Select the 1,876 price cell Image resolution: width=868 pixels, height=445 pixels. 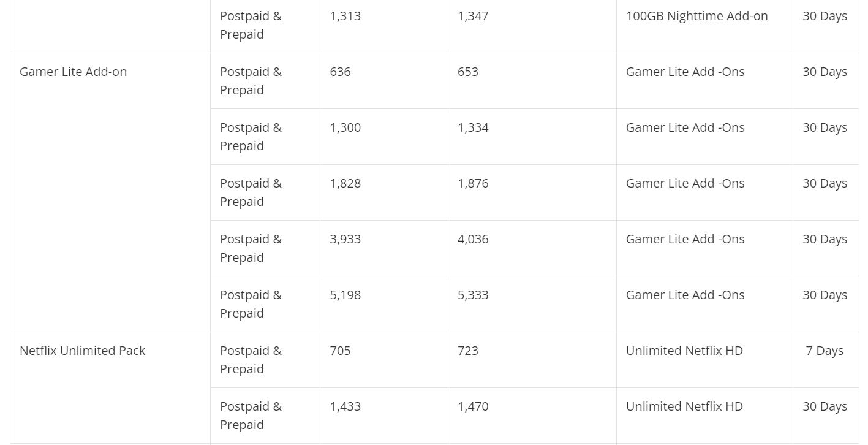tap(473, 183)
